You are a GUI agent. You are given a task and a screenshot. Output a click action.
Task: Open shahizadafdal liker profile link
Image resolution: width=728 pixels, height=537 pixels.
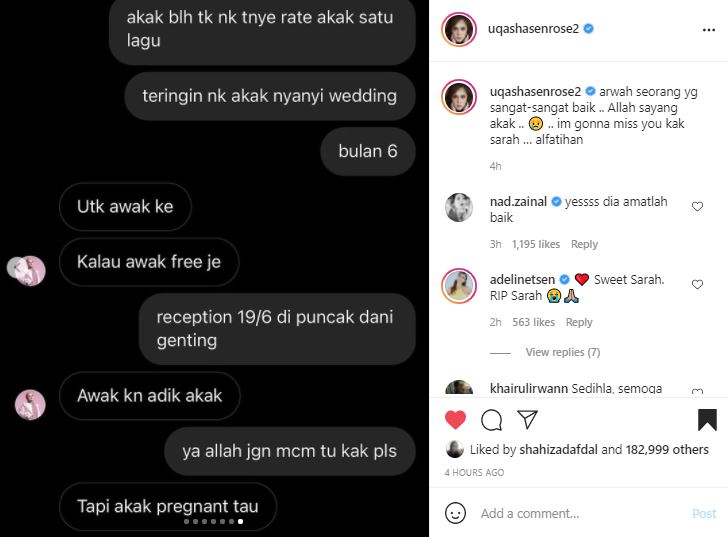[559, 449]
